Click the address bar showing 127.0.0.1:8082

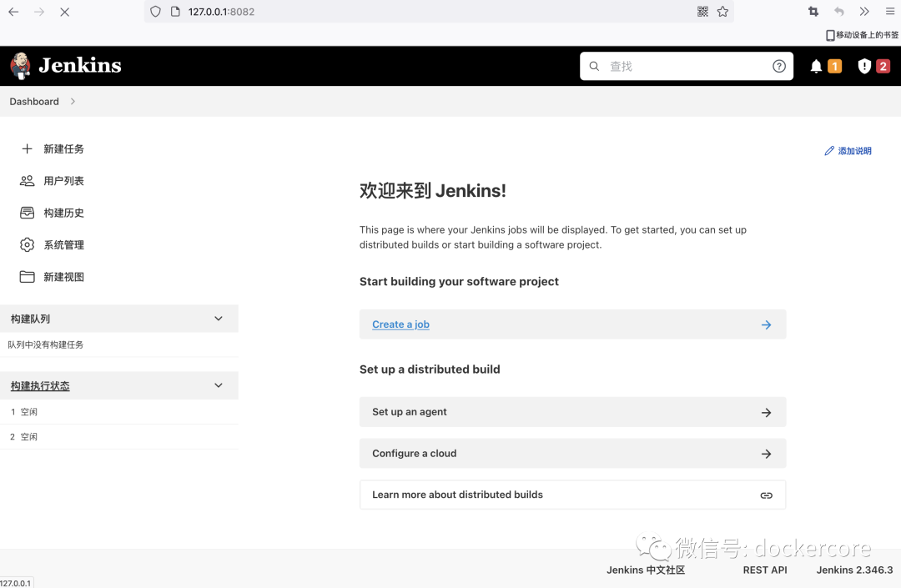coord(440,12)
